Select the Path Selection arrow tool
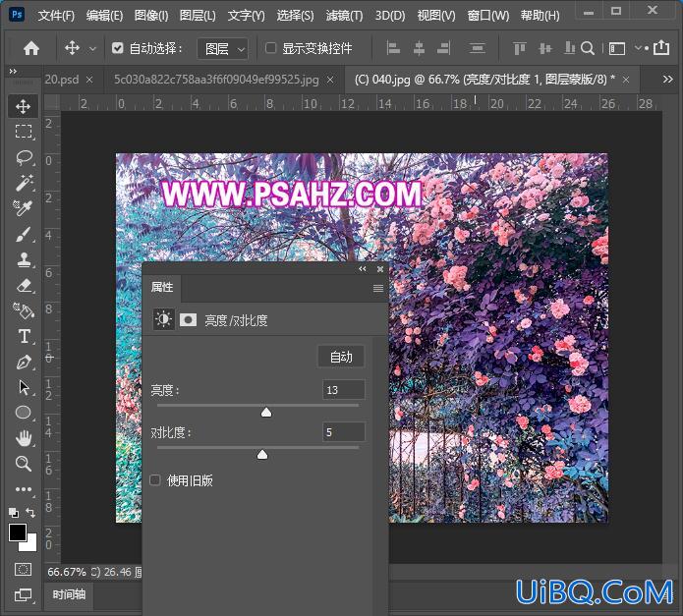This screenshot has width=683, height=616. coord(23,387)
